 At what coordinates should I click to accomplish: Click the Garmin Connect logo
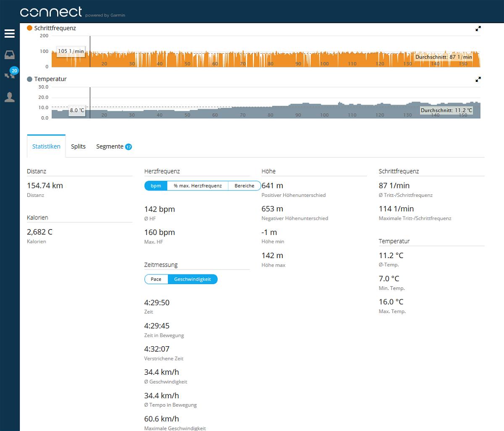[x=51, y=12]
